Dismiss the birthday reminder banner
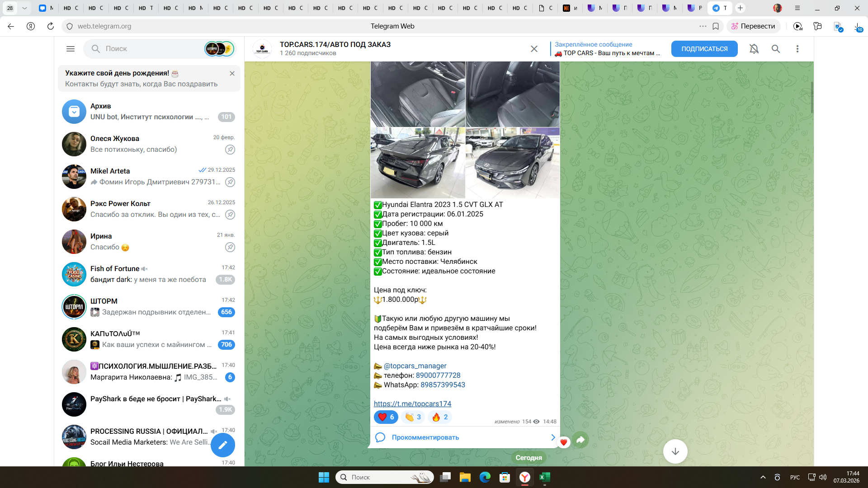Viewport: 868px width, 488px height. coord(232,73)
